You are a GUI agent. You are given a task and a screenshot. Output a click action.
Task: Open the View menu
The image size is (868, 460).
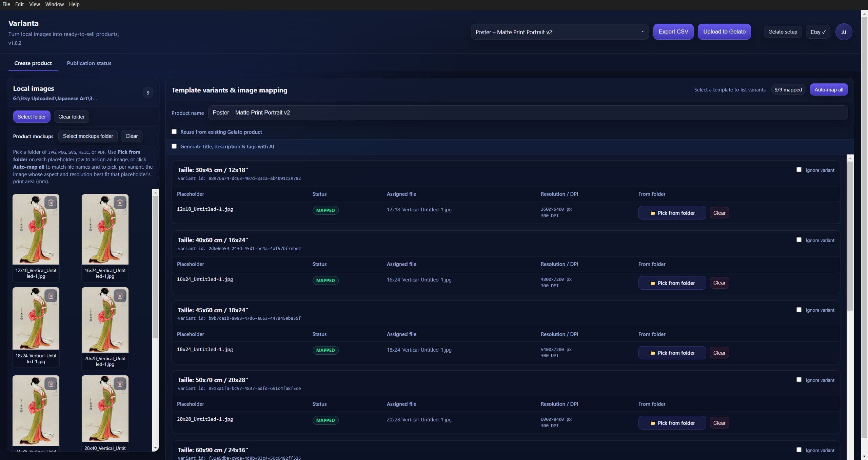click(34, 4)
